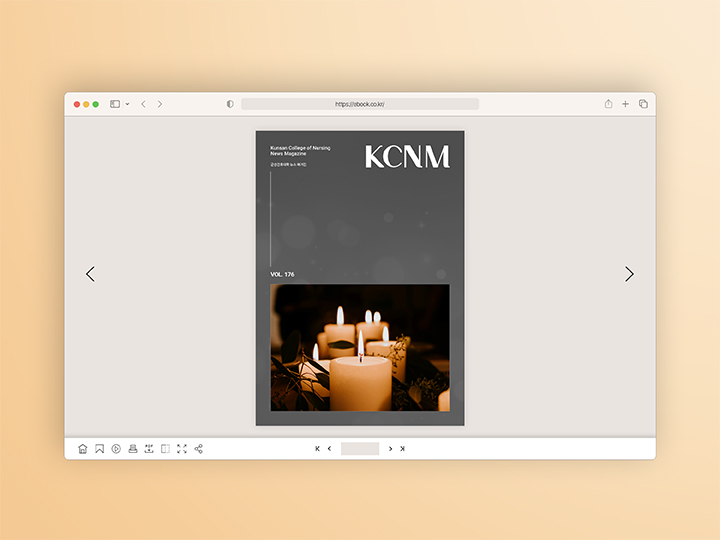Enter fullscreen mode
This screenshot has height=540, width=720.
[182, 449]
